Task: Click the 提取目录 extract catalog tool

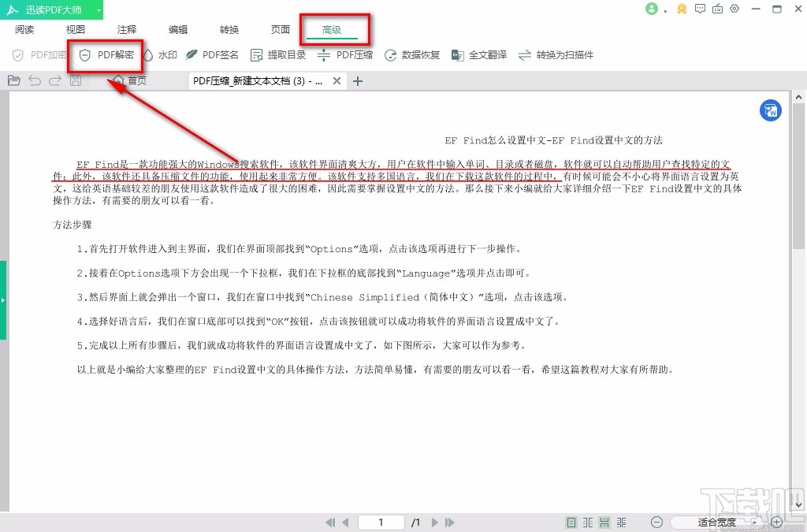Action: pos(277,55)
